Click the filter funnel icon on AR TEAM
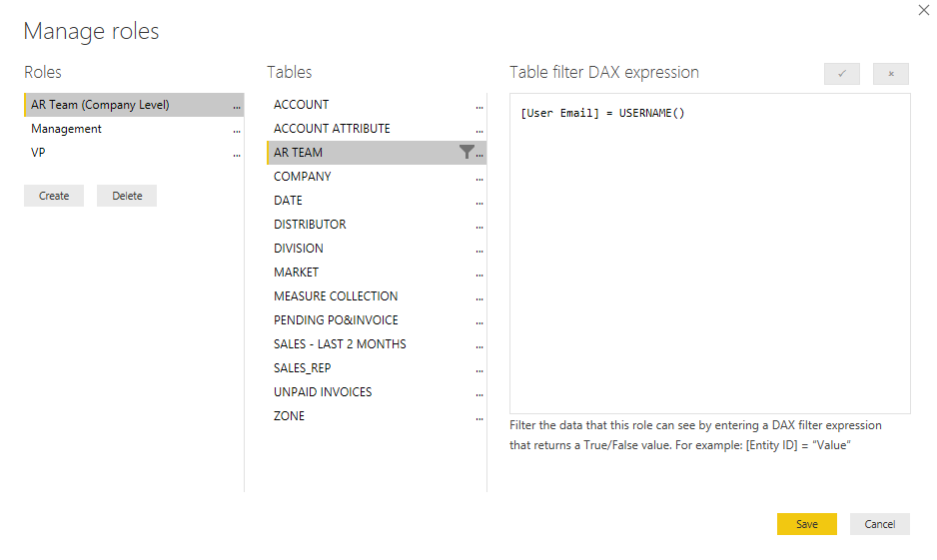 (466, 152)
